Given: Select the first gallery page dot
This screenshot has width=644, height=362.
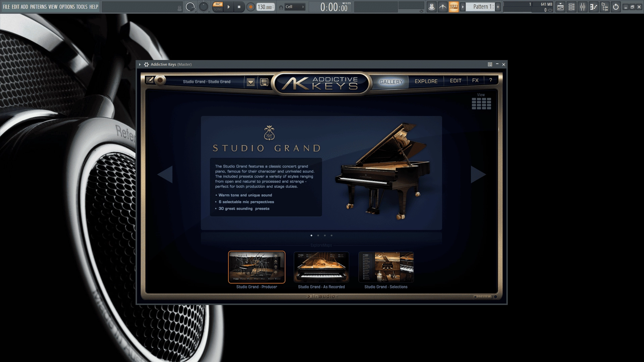Looking at the screenshot, I should point(312,236).
